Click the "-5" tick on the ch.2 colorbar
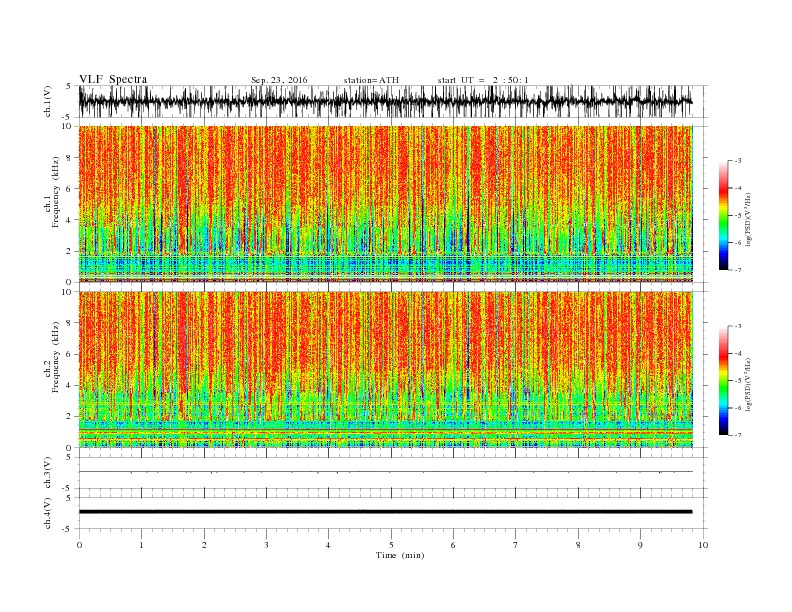Image resolution: width=792 pixels, height=612 pixels. (x=737, y=381)
